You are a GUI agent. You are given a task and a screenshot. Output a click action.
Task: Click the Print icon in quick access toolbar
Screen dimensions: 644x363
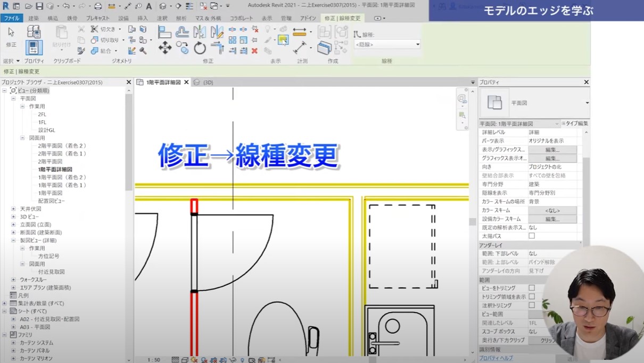(98, 6)
